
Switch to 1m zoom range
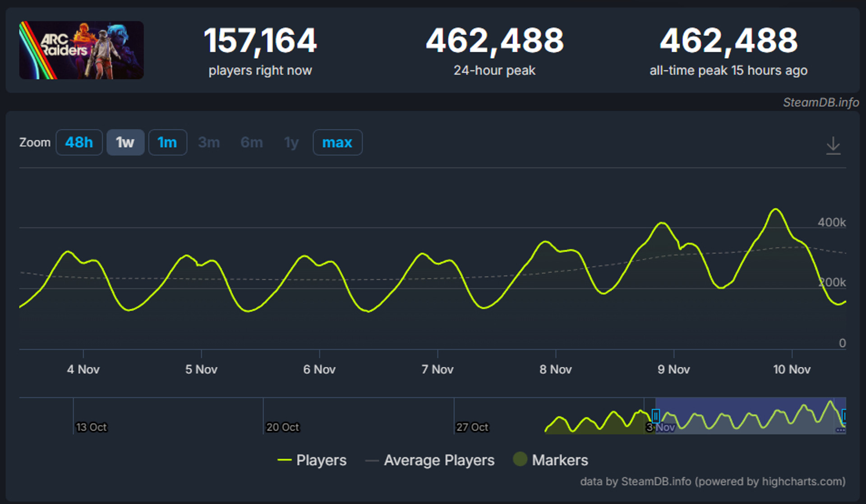tap(167, 142)
